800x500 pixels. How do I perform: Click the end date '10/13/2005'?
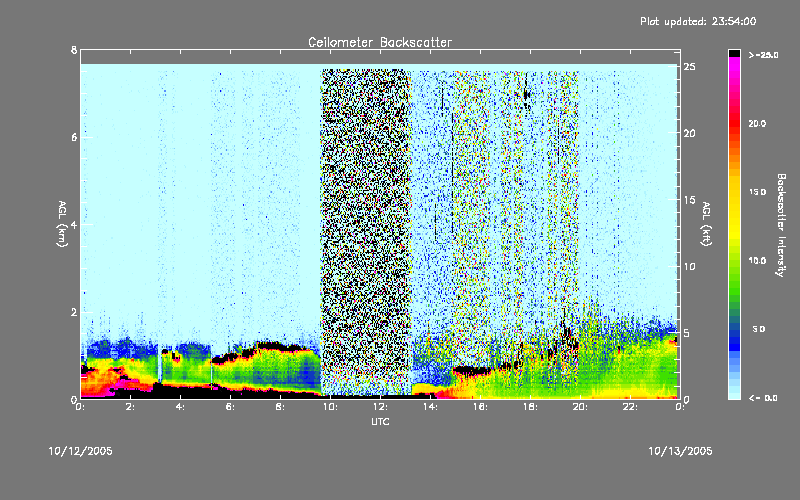click(x=680, y=451)
